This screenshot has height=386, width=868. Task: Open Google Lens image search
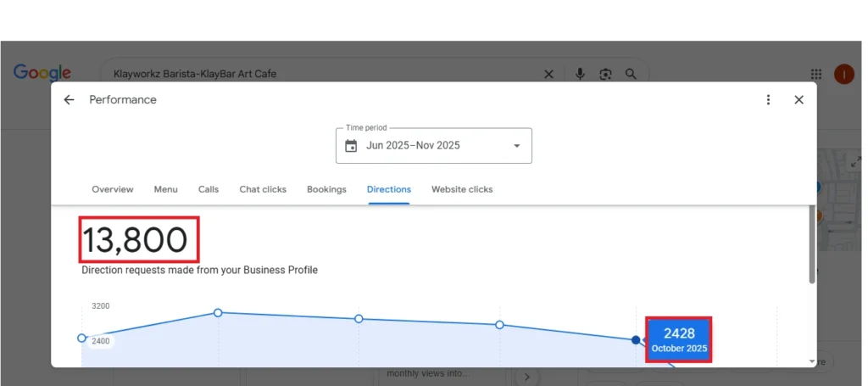(605, 74)
